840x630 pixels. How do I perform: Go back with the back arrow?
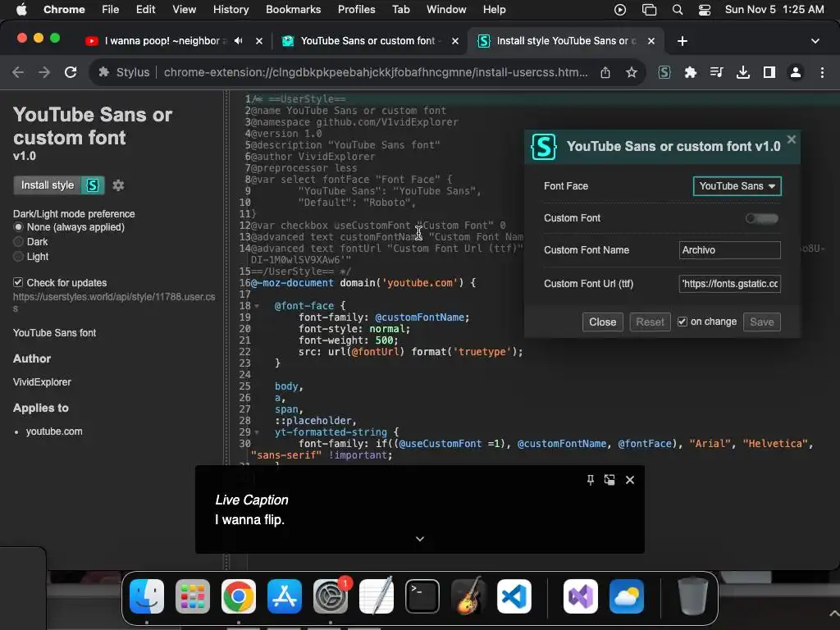point(18,72)
